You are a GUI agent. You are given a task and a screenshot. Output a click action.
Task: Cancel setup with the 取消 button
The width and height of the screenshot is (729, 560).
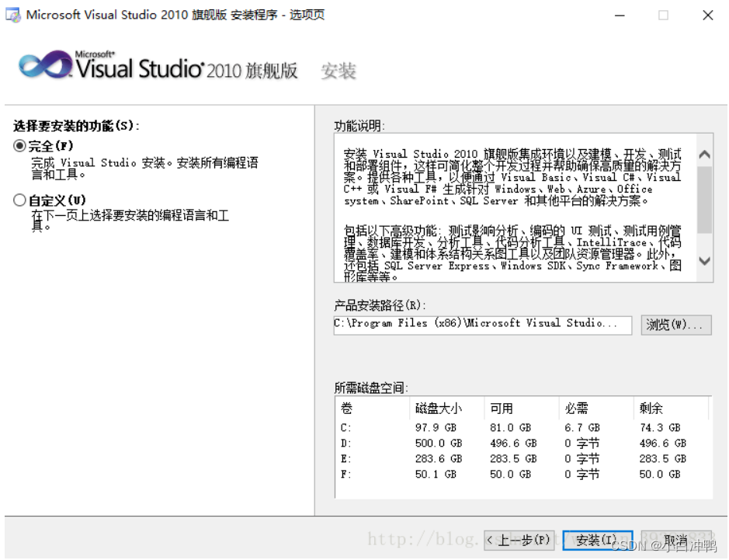pyautogui.click(x=676, y=540)
